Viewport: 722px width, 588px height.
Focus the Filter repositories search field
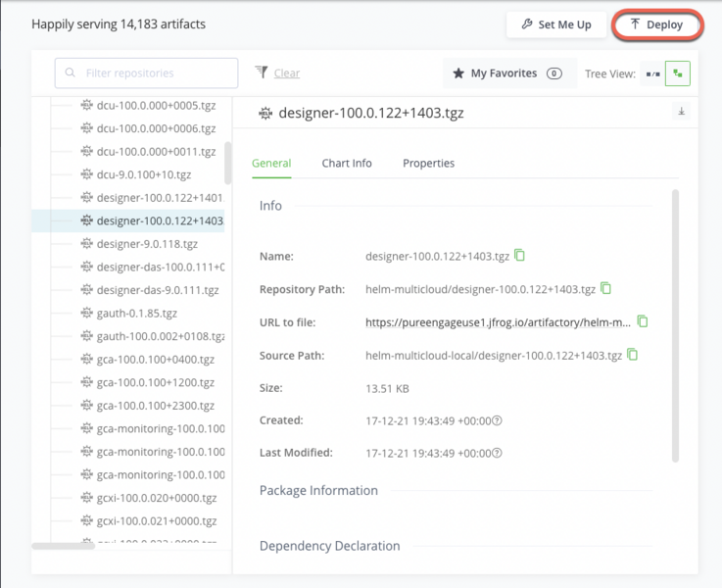(x=146, y=73)
